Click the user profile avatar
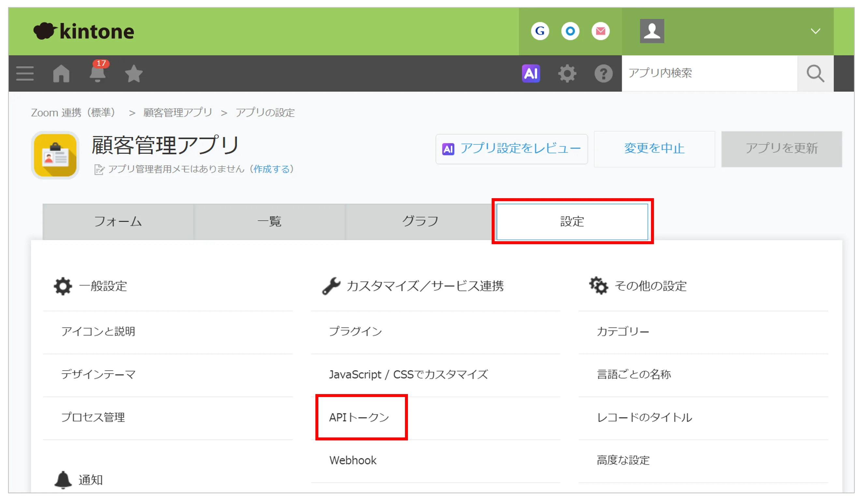868x501 pixels. click(652, 31)
